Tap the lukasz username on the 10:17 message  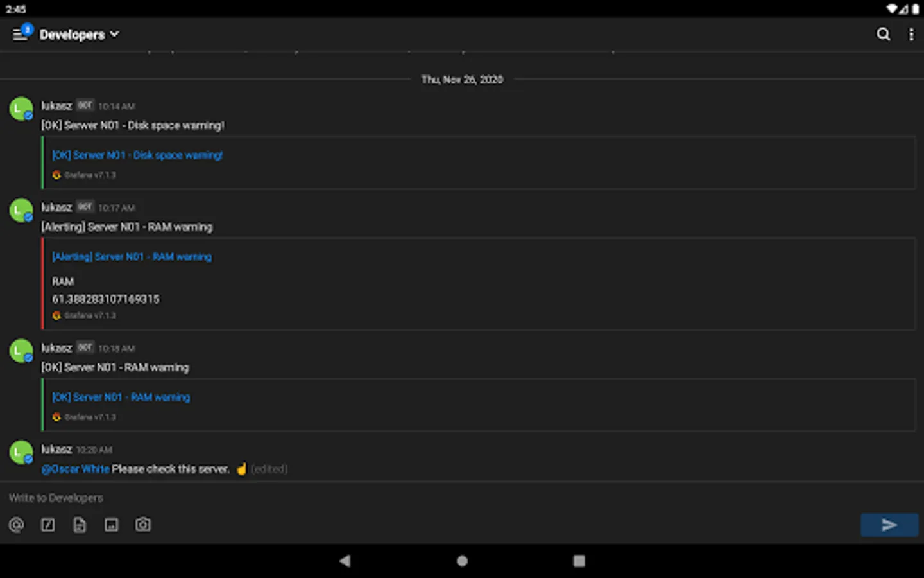tap(56, 207)
